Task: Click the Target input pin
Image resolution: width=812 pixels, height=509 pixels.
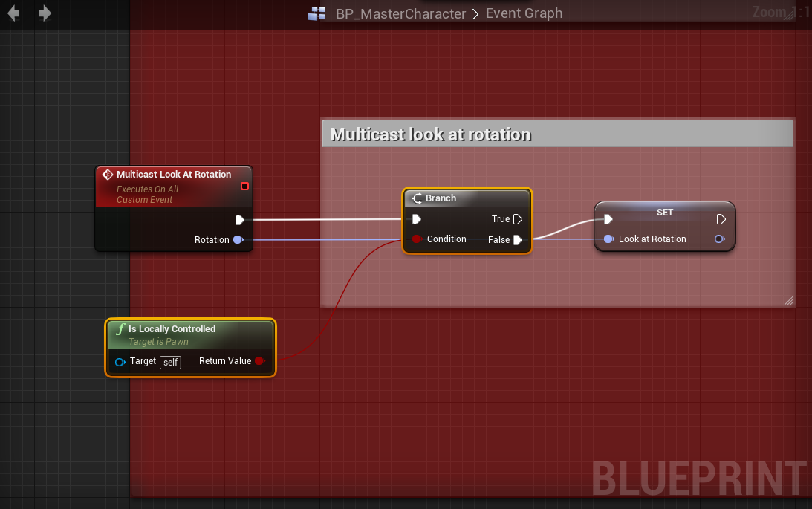Action: tap(120, 362)
